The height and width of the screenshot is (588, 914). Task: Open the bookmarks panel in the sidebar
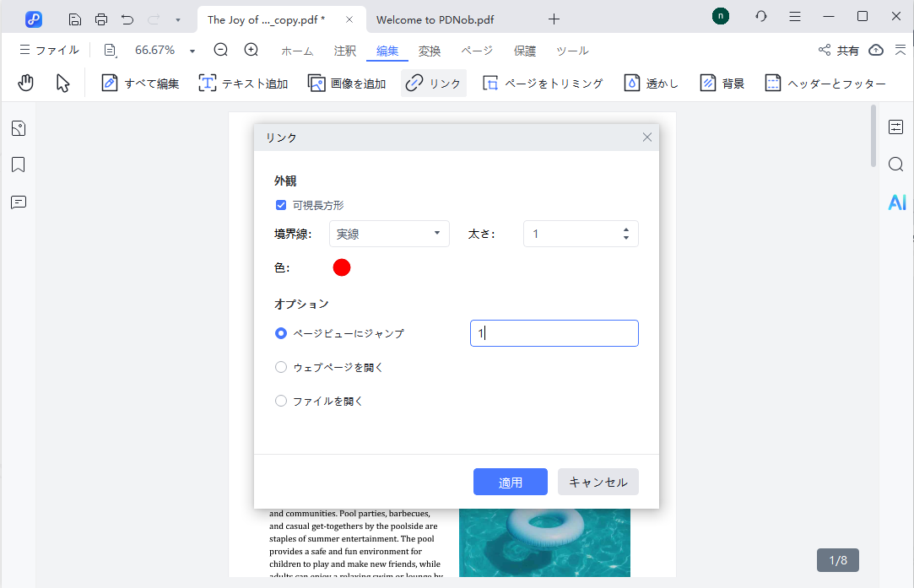[x=18, y=165]
